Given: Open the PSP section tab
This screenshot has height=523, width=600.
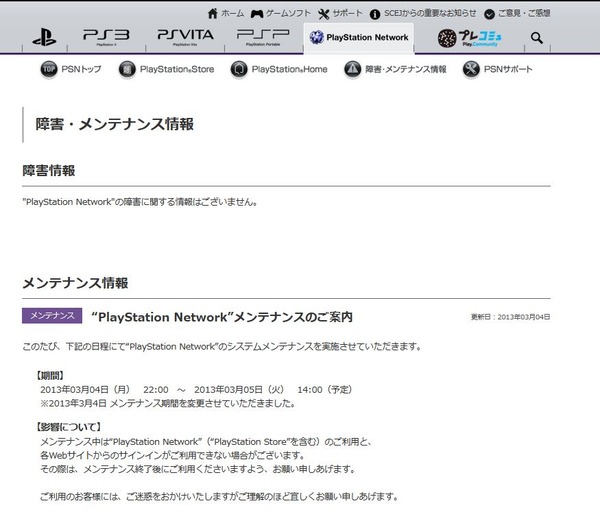Looking at the screenshot, I should (263, 37).
